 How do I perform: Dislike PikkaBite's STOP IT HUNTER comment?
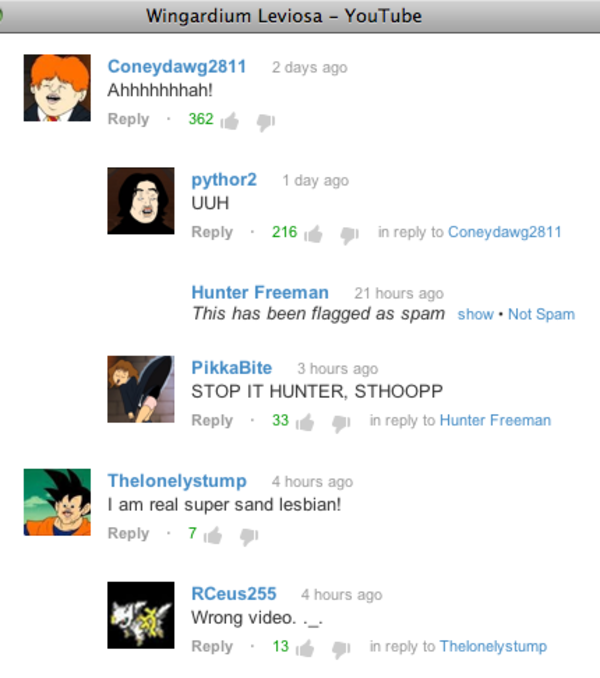pos(341,424)
